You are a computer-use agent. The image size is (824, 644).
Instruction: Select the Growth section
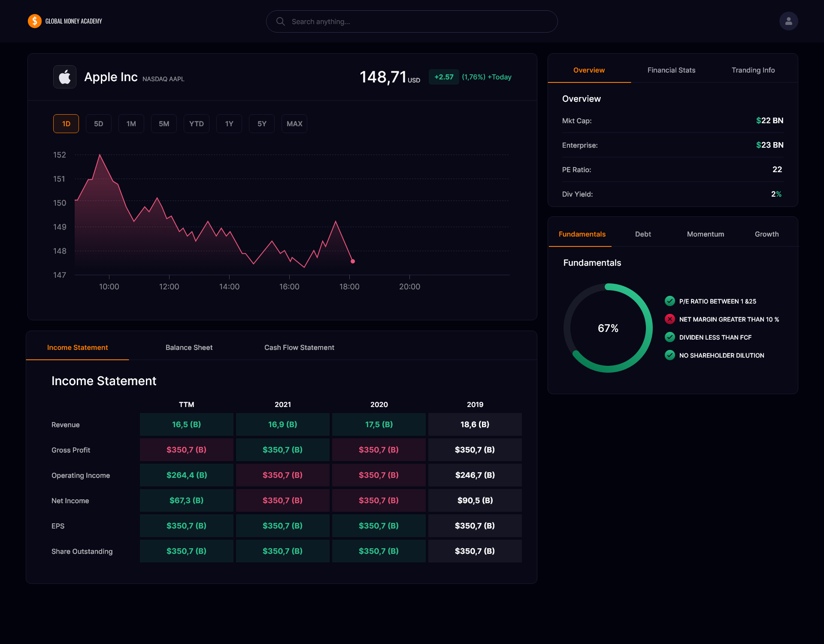point(766,234)
